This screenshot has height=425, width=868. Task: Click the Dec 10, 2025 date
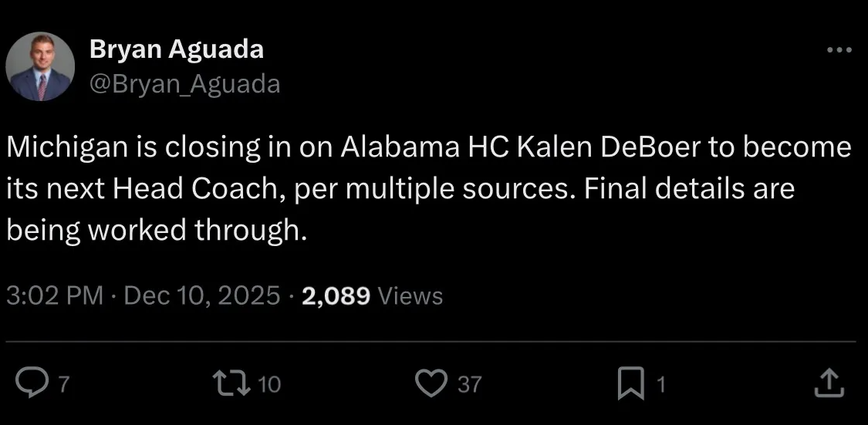coord(201,295)
